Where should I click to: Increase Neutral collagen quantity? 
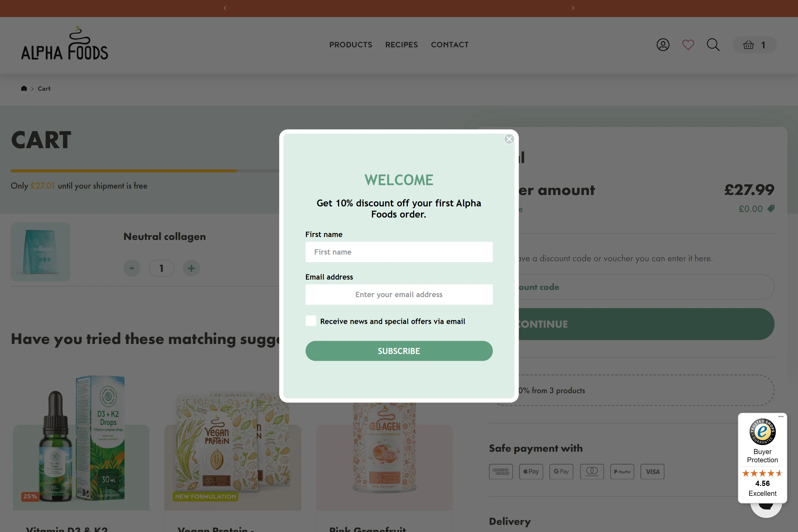191,268
